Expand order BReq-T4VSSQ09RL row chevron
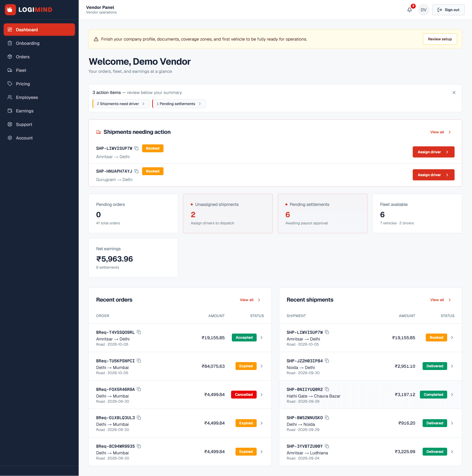Viewport: 472px width, 476px height. [x=262, y=338]
